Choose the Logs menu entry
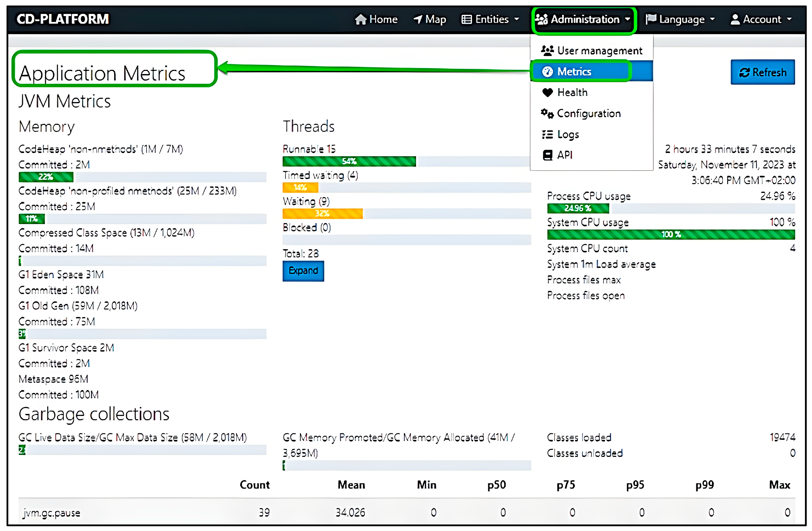This screenshot has width=812, height=531. pos(568,135)
